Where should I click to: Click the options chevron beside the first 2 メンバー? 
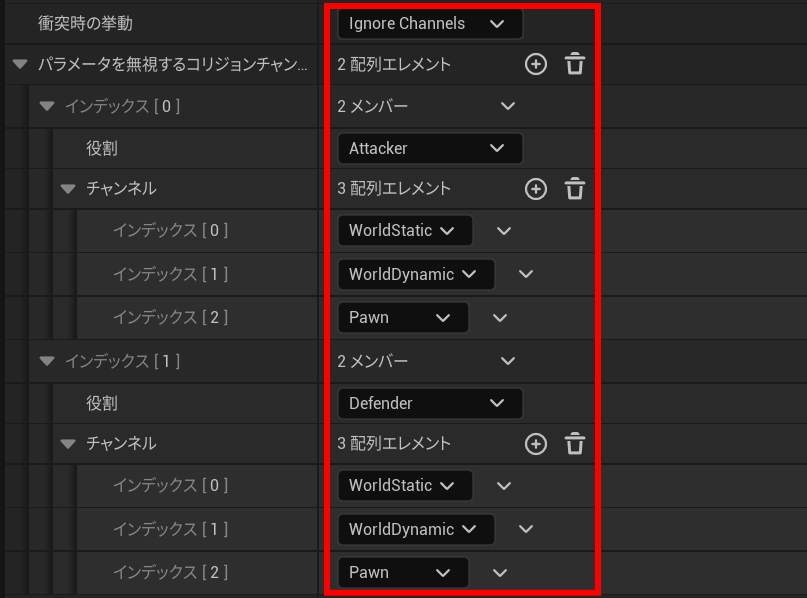pyautogui.click(x=507, y=106)
